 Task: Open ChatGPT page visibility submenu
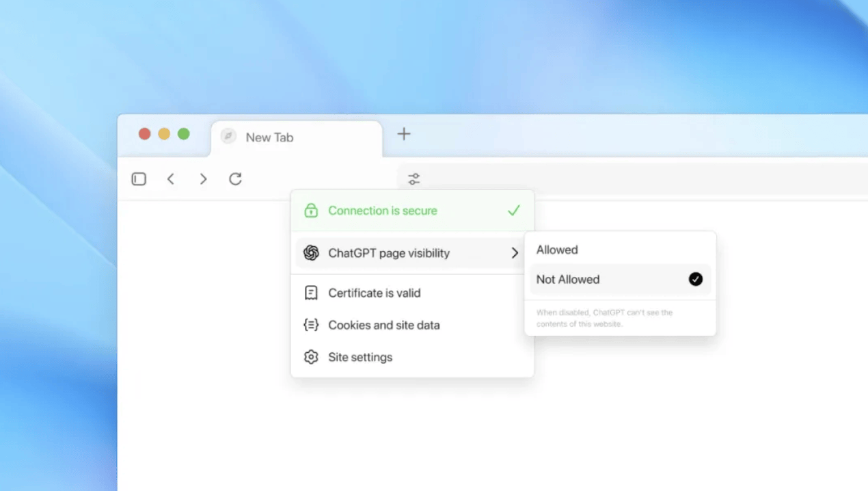pyautogui.click(x=389, y=253)
